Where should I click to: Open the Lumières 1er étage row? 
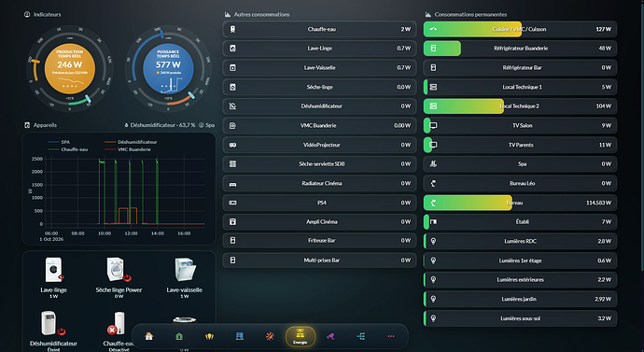pos(520,260)
